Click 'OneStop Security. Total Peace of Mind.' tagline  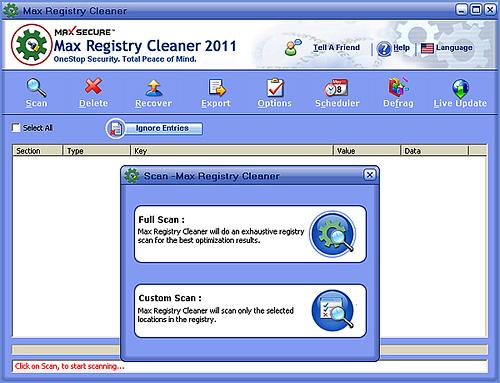tap(125, 59)
